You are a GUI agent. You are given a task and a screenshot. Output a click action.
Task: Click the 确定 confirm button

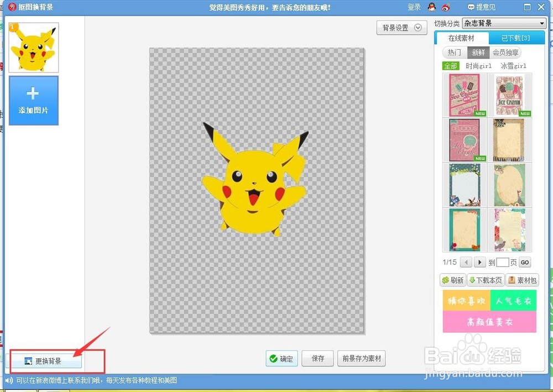click(281, 358)
